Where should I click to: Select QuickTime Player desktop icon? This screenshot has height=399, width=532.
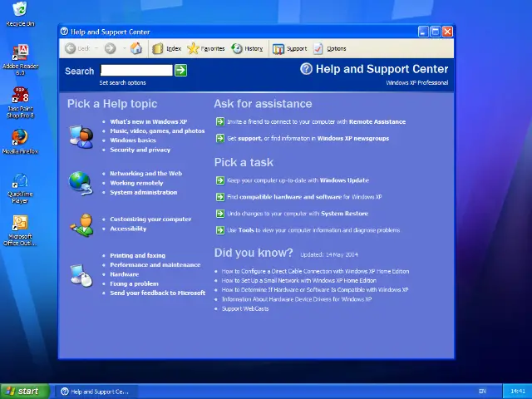point(20,189)
